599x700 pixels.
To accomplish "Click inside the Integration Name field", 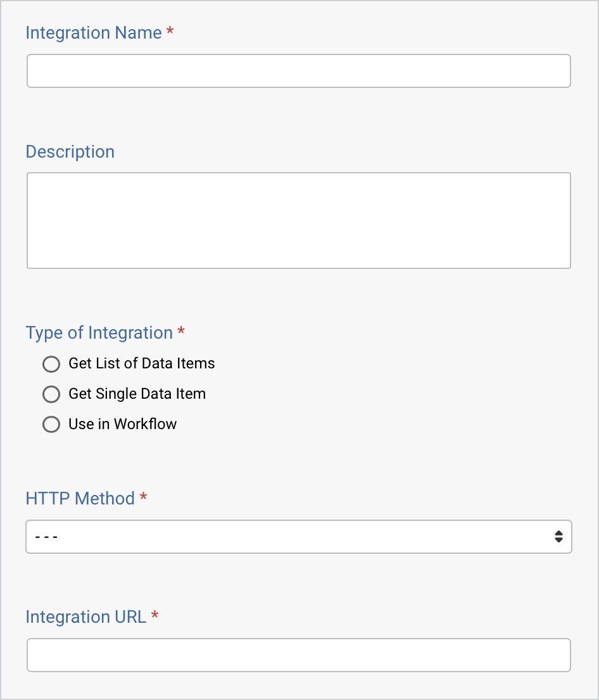I will [298, 71].
